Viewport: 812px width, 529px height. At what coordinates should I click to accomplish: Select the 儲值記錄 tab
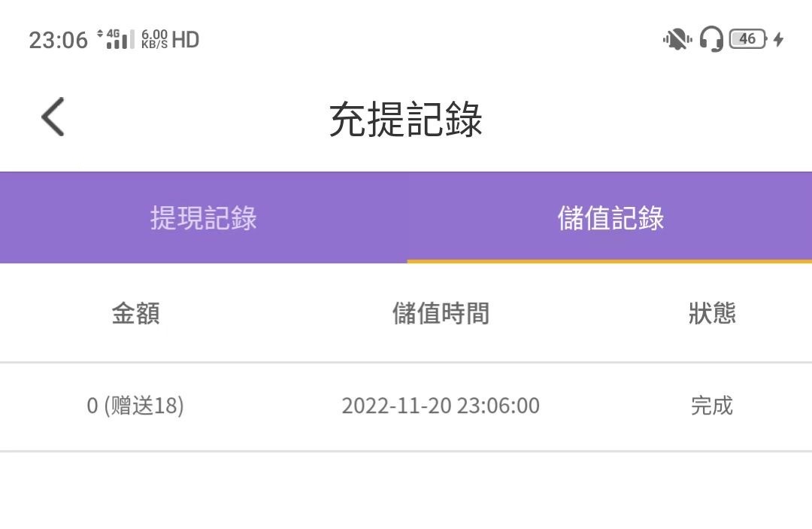[x=611, y=218]
